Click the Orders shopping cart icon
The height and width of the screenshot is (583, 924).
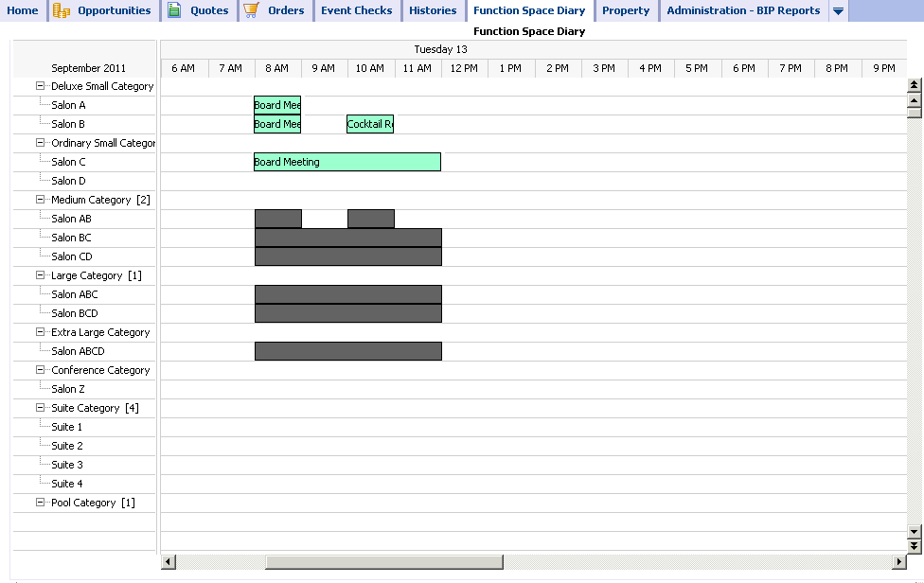pos(251,10)
